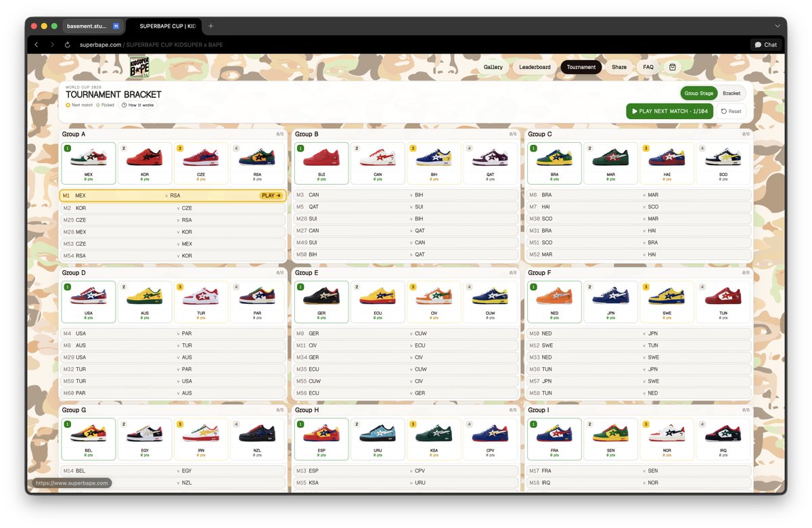This screenshot has height=528, width=812.
Task: Select the SCO sneaker card
Action: point(723,163)
